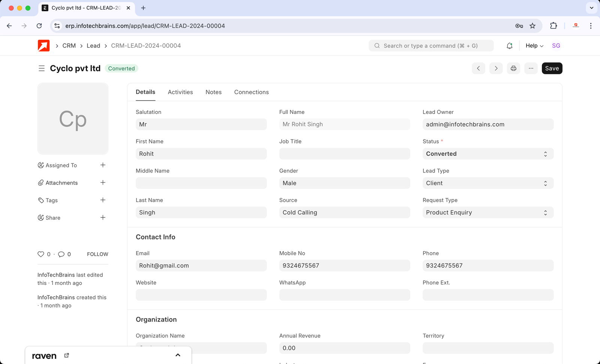
Task: Open the three-dots more actions menu
Action: (531, 68)
